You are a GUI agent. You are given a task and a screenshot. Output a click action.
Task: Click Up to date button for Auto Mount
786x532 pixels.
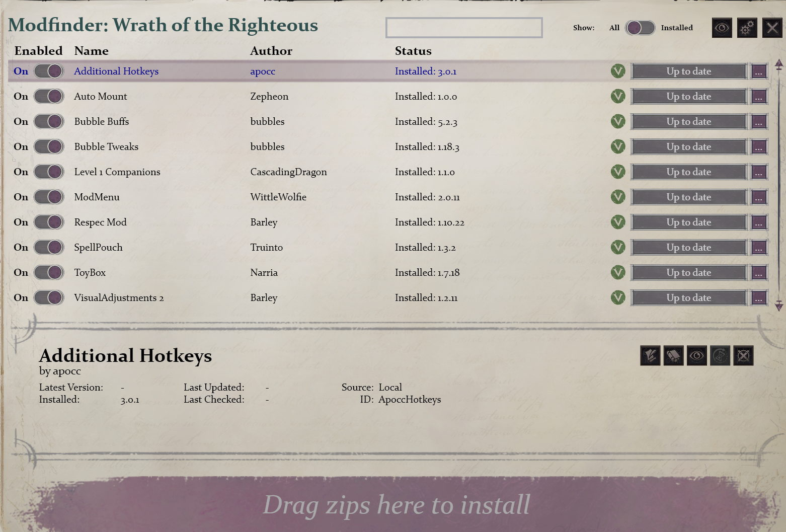pyautogui.click(x=689, y=96)
